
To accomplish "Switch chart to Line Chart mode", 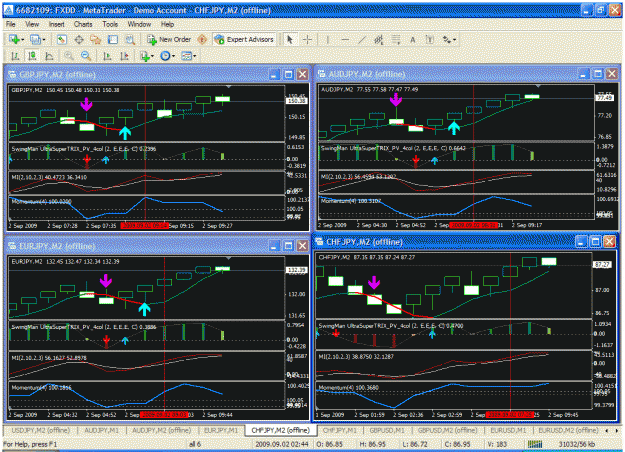I will [x=49, y=56].
